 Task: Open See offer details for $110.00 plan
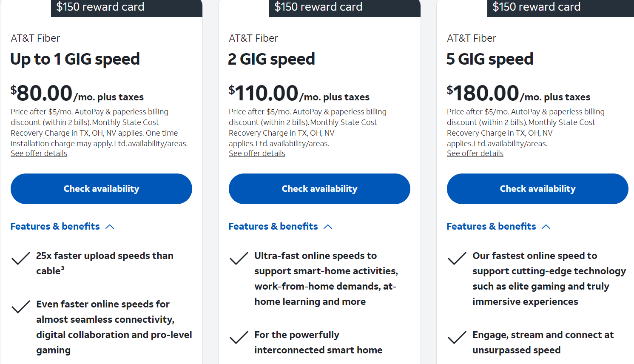point(257,154)
